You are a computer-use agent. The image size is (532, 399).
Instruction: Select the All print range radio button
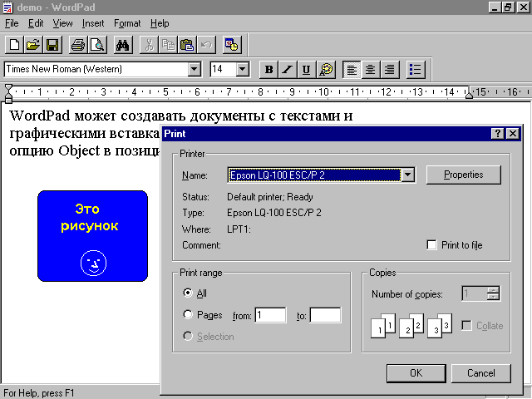click(x=188, y=293)
